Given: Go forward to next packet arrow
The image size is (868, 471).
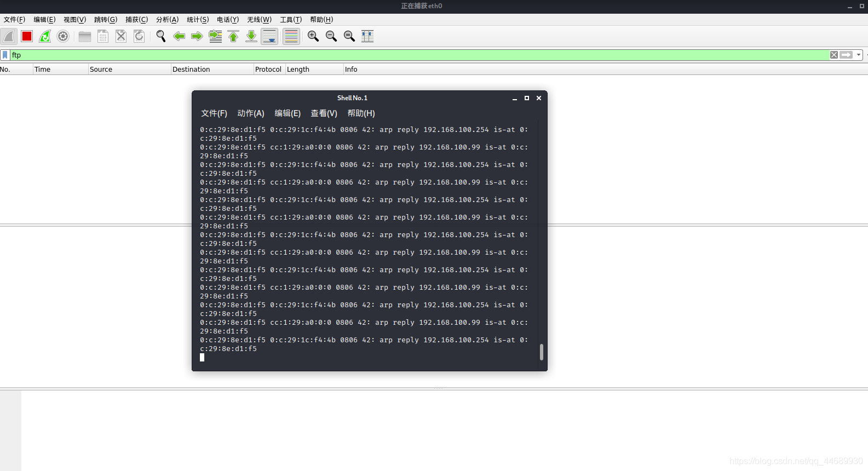Looking at the screenshot, I should click(x=197, y=36).
